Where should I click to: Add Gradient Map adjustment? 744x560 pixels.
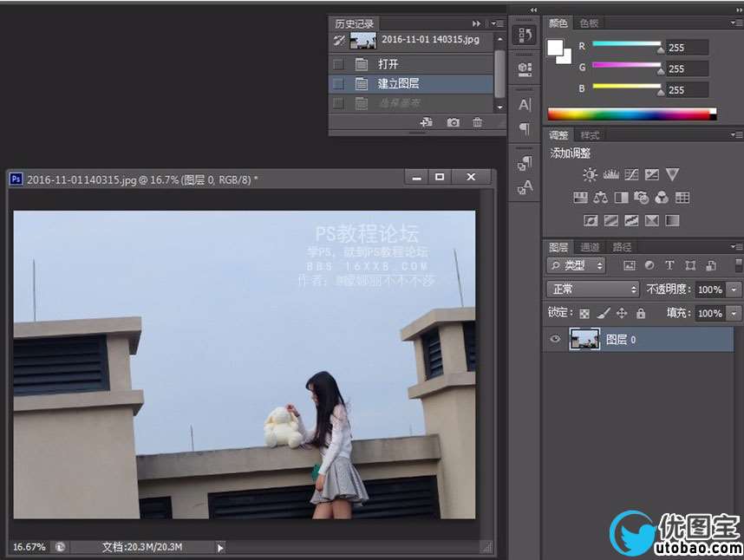point(672,220)
